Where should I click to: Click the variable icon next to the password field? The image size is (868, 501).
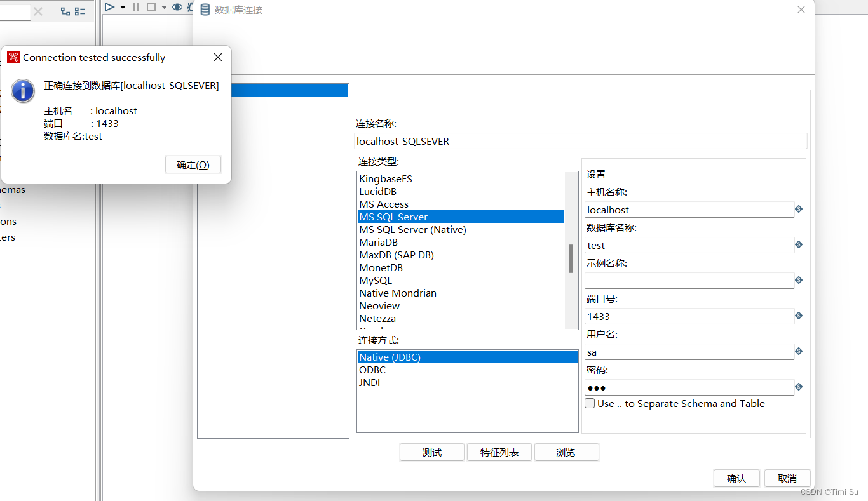[x=799, y=387]
